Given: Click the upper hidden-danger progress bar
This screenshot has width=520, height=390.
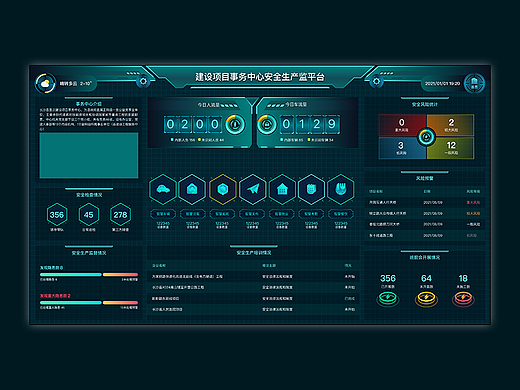Looking at the screenshot, I should click(x=89, y=275).
